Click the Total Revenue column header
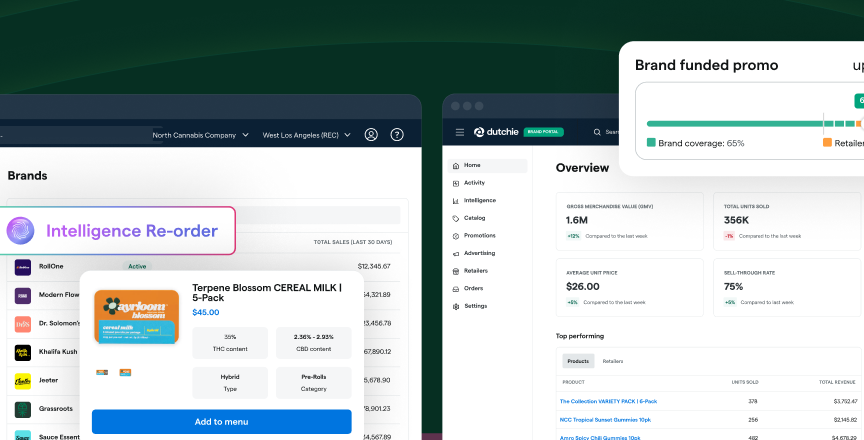 (x=837, y=382)
